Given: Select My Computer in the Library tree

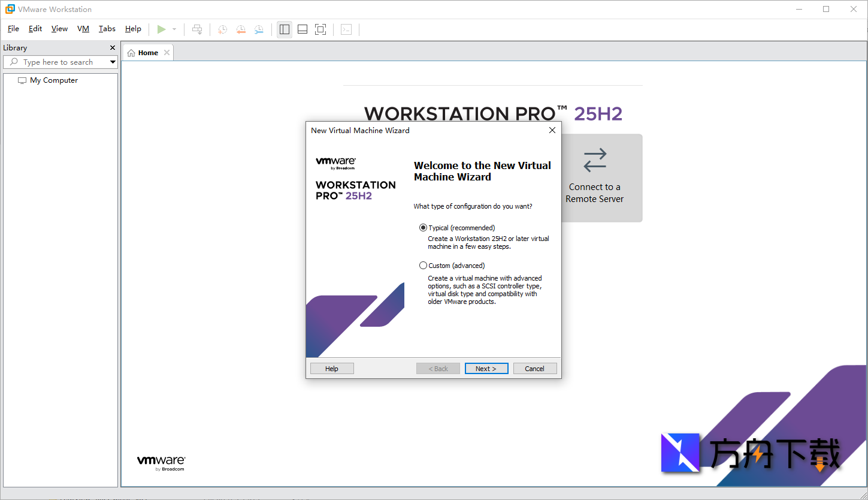Looking at the screenshot, I should (54, 80).
